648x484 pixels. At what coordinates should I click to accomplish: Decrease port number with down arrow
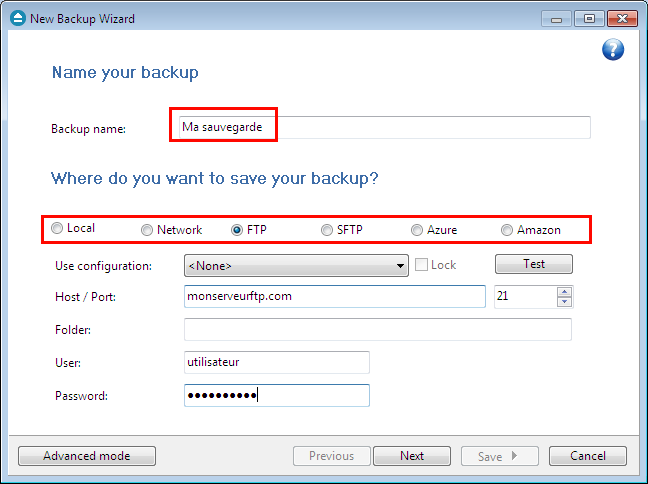[564, 302]
